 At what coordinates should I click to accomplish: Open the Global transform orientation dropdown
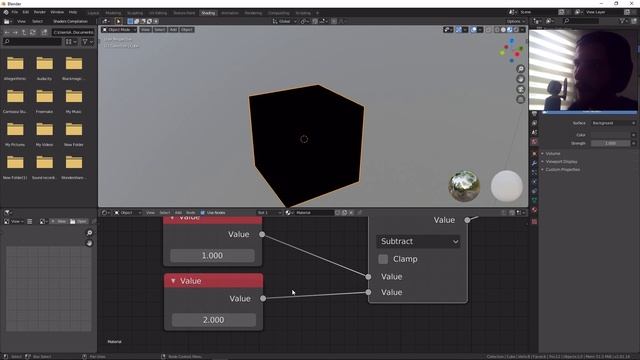pos(284,21)
